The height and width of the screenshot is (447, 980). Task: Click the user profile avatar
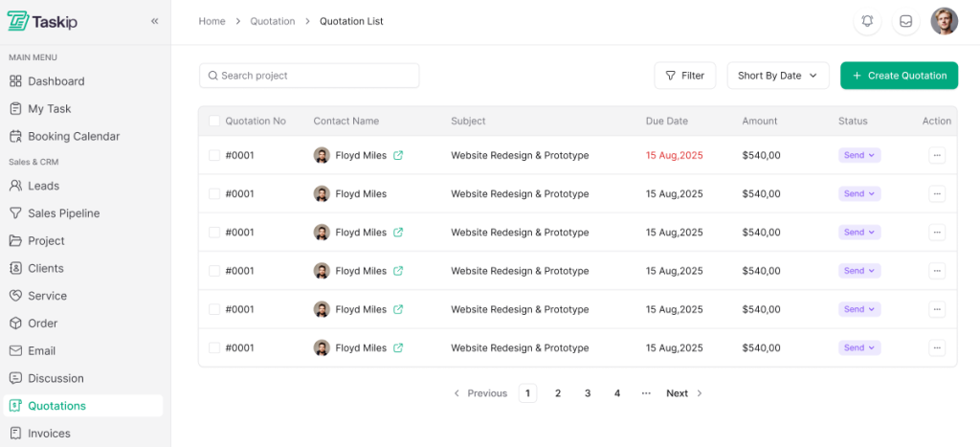[x=944, y=21]
